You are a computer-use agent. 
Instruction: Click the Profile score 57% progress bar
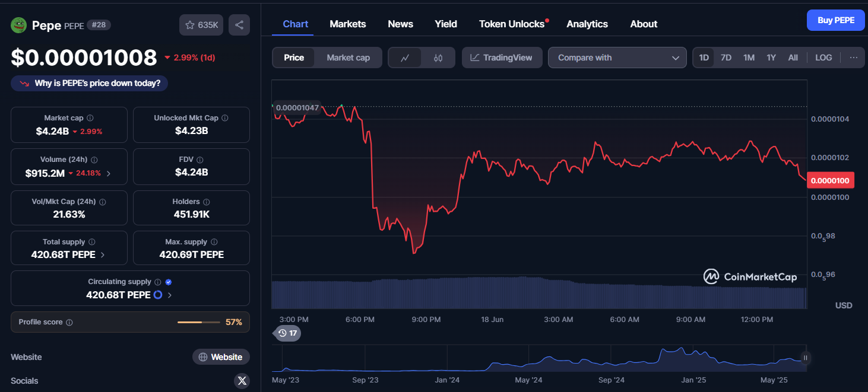[x=198, y=323]
